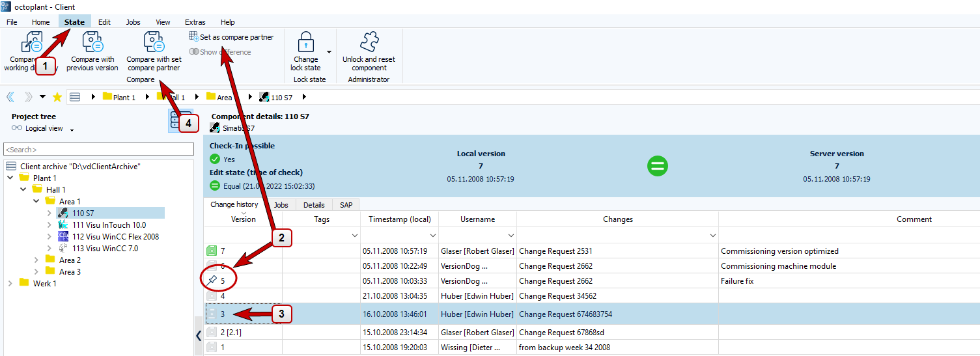Open the Logical view dropdown
This screenshot has height=356, width=980.
[72, 130]
